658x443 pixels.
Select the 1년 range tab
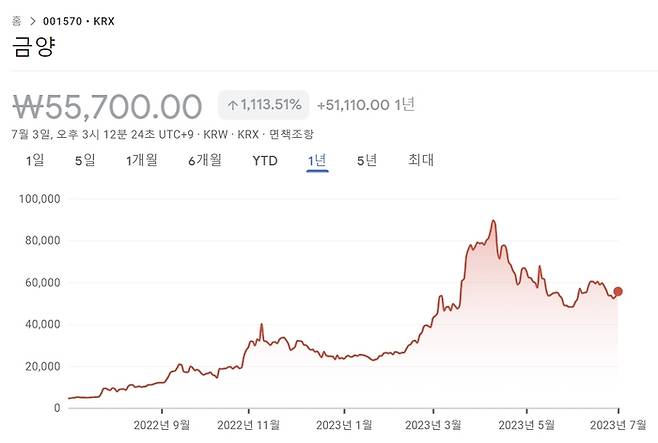point(317,160)
